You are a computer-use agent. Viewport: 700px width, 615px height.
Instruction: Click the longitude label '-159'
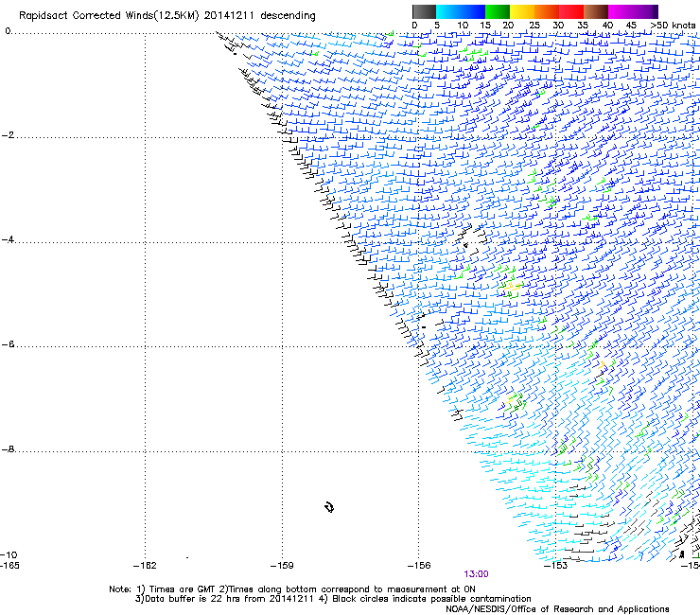pos(282,566)
